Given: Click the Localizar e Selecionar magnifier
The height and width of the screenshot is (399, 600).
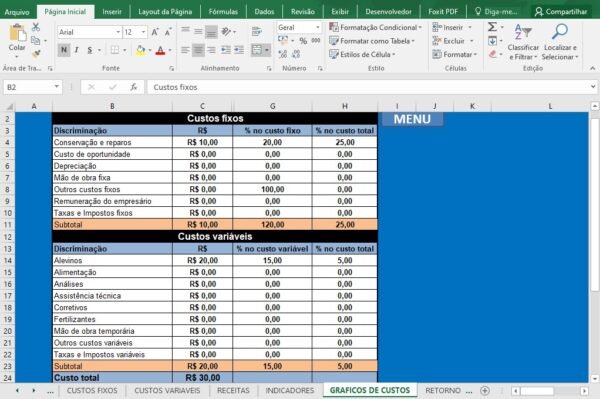Looking at the screenshot, I should (x=560, y=42).
